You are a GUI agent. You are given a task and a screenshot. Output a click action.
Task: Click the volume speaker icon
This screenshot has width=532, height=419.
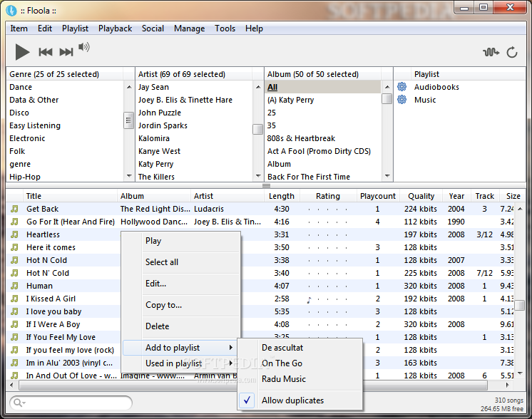[x=84, y=48]
